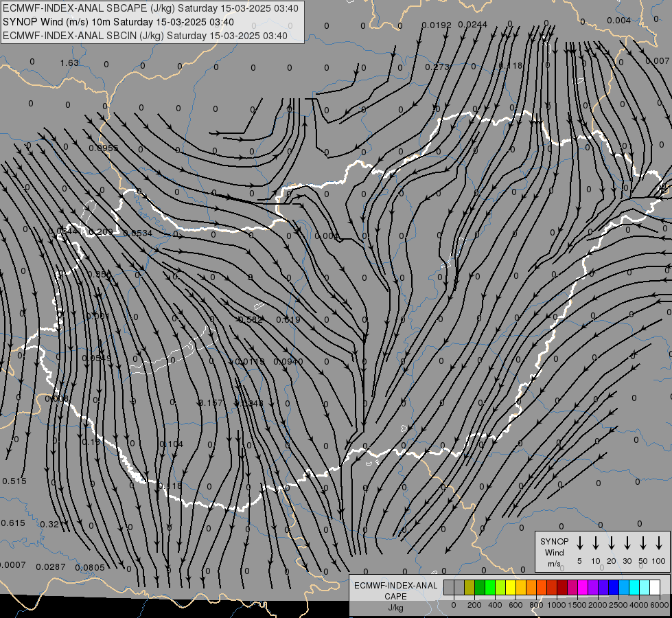Screen dimensions: 672x618
Task: Click the SYNOP wind arrow above 100
Action: tap(659, 543)
